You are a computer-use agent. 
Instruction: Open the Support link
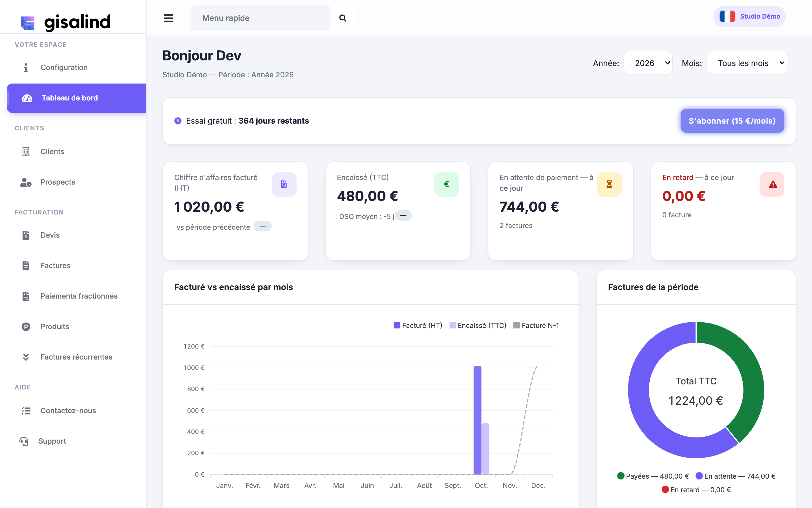click(x=76, y=441)
